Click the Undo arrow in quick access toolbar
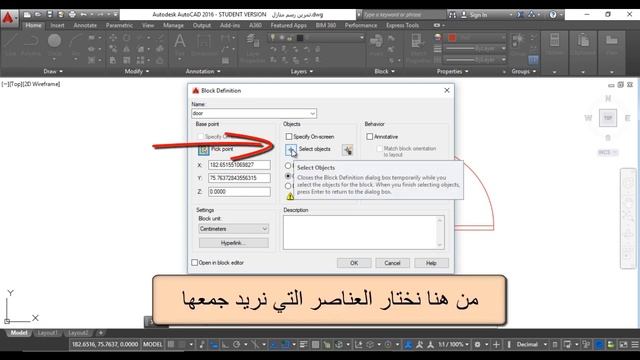 (84, 15)
